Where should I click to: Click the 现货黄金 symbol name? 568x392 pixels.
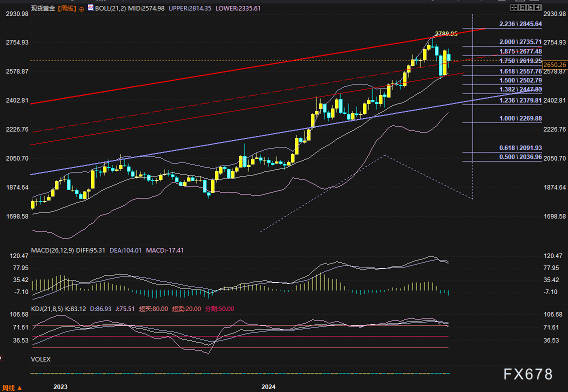click(x=42, y=8)
